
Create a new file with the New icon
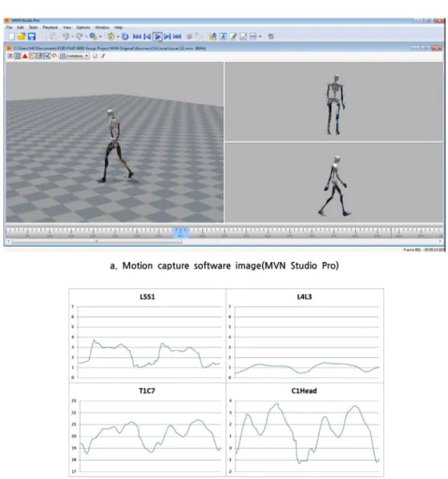point(11,37)
